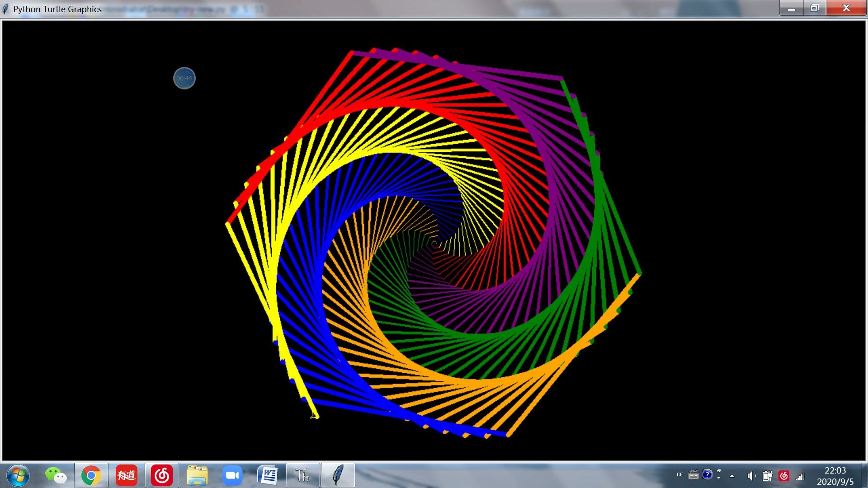Viewport: 868px width, 488px height.
Task: Launch Google Chrome from the taskbar
Action: [x=91, y=475]
